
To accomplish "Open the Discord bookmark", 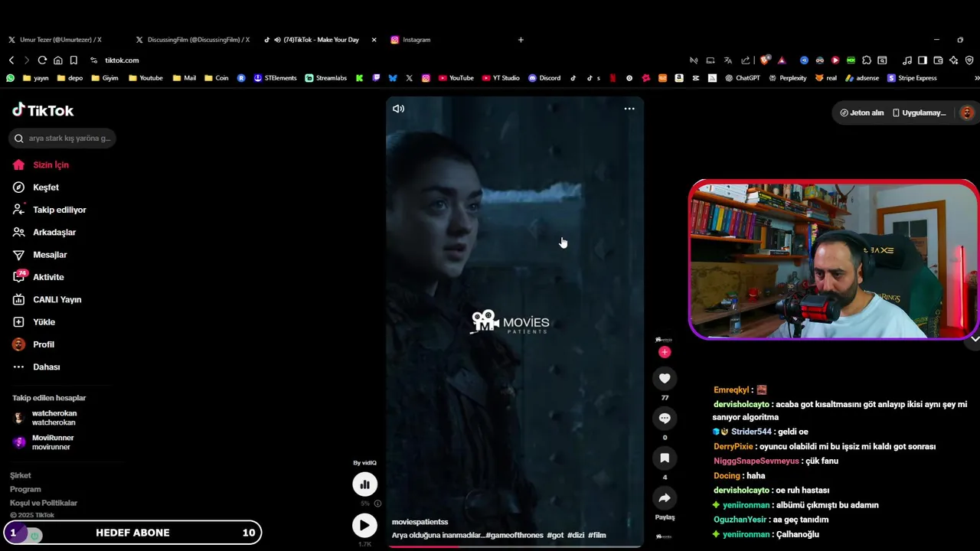I will click(x=544, y=78).
